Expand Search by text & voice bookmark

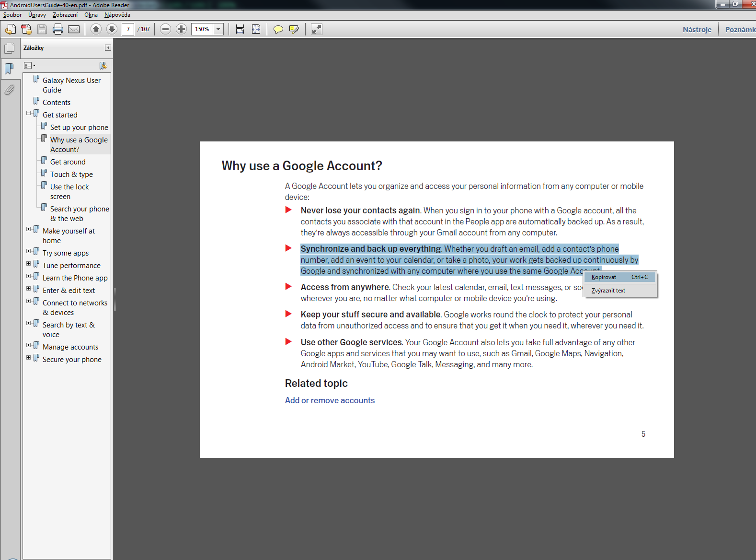click(x=28, y=323)
